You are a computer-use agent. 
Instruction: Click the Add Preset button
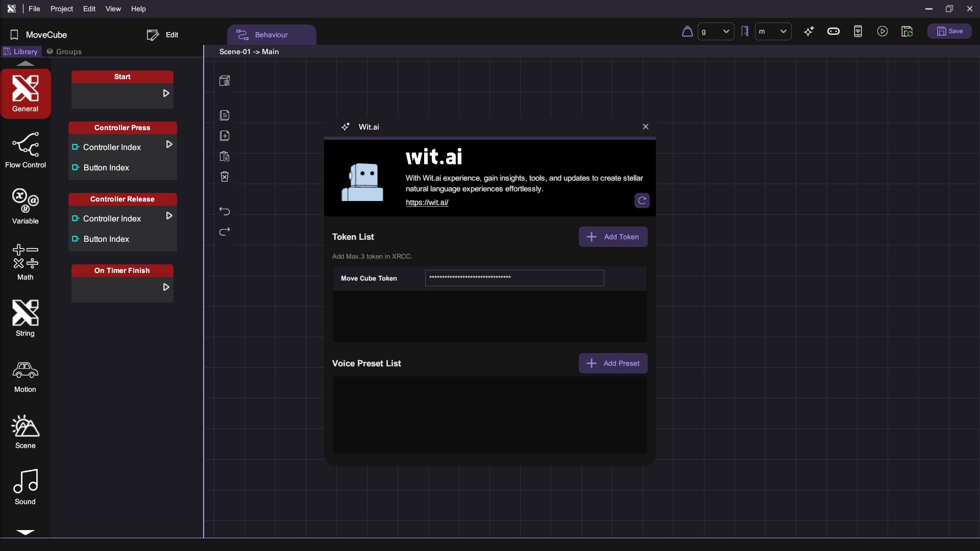612,363
